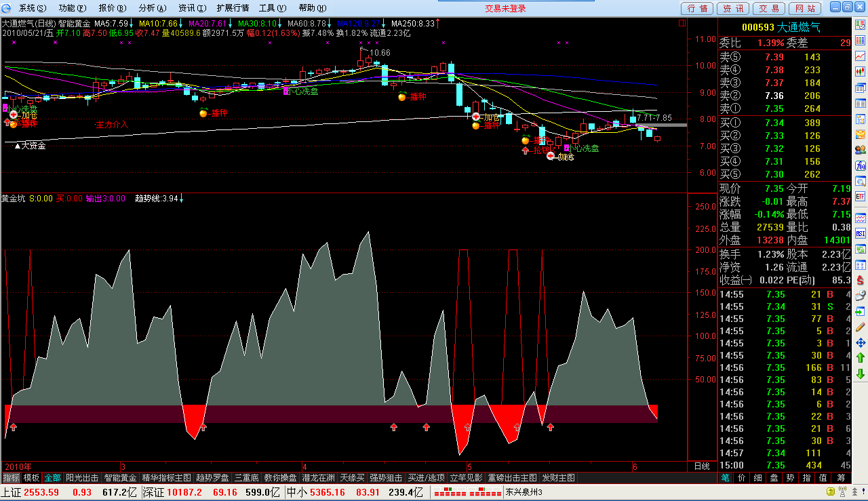Viewport: 868px width, 501px height.
Task: Select the 重磅出击主图 indicator tab
Action: [513, 478]
